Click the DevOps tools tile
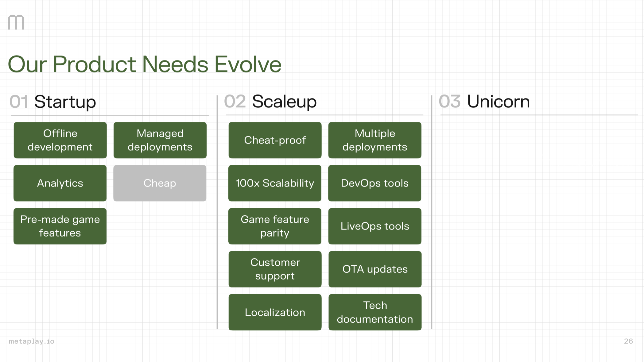The width and height of the screenshot is (644, 362). tap(374, 183)
